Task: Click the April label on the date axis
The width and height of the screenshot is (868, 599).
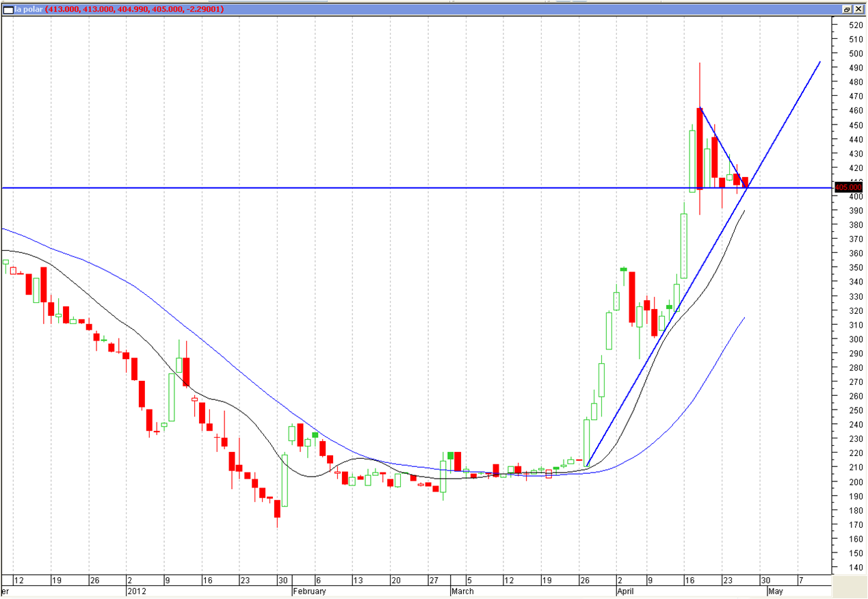Action: pyautogui.click(x=627, y=591)
